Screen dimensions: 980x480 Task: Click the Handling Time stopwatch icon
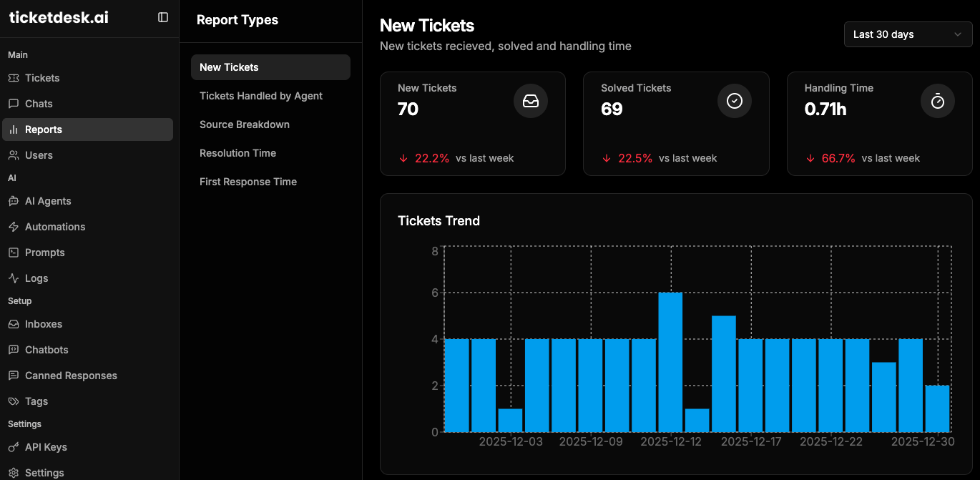pyautogui.click(x=938, y=102)
